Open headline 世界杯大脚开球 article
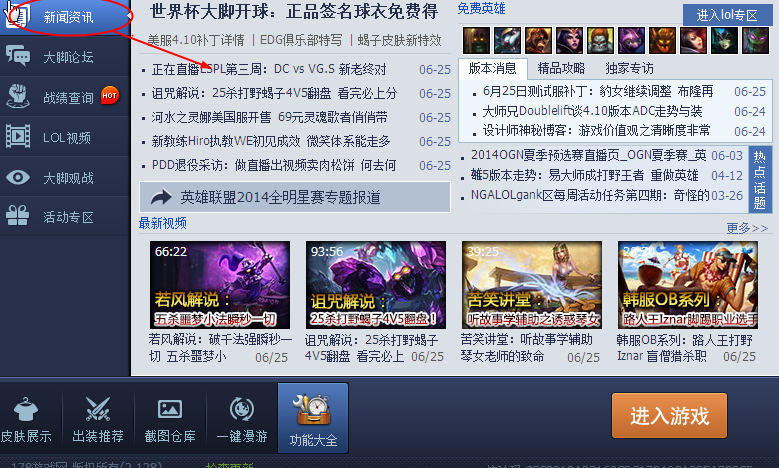Viewport: 779px width, 468px height. point(294,11)
